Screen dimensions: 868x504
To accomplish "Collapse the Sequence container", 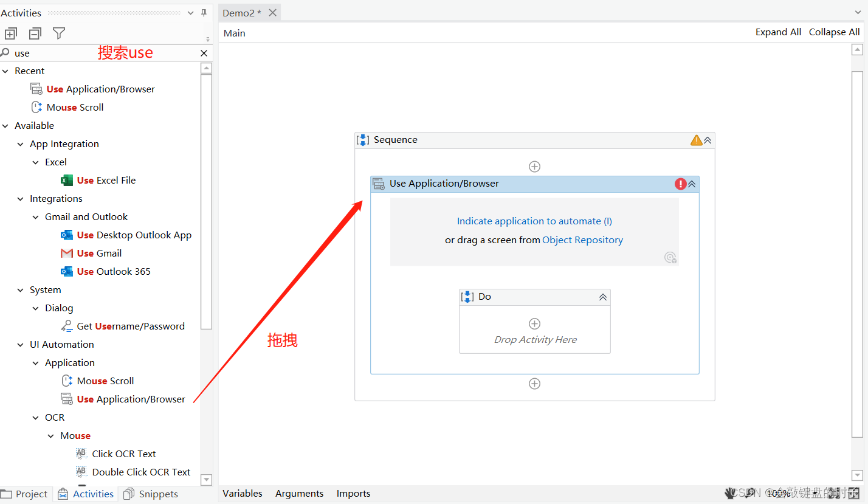I will coord(708,140).
